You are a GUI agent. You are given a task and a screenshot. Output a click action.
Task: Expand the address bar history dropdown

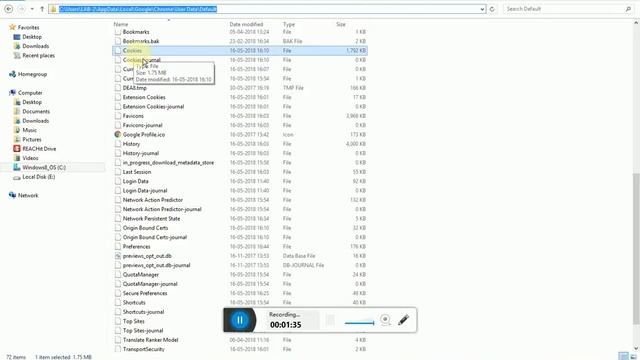click(482, 9)
